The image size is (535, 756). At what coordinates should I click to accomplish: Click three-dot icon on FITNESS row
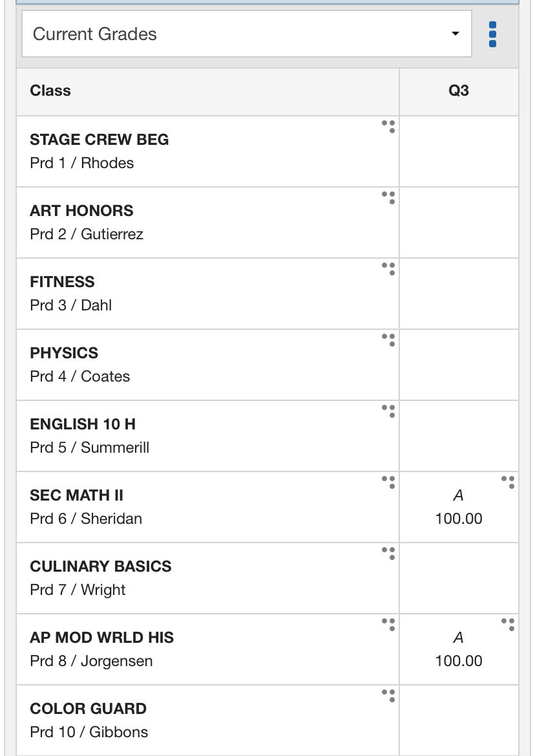tap(388, 268)
